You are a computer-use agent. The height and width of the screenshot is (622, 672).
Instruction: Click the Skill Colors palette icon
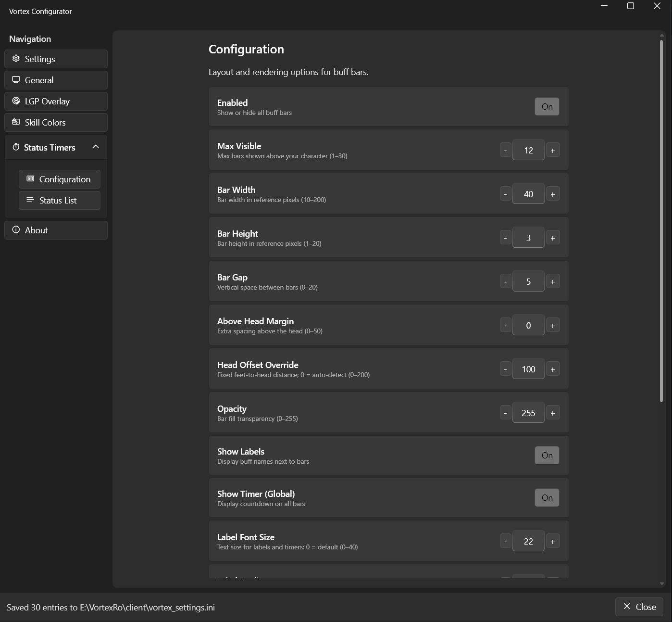pos(16,122)
